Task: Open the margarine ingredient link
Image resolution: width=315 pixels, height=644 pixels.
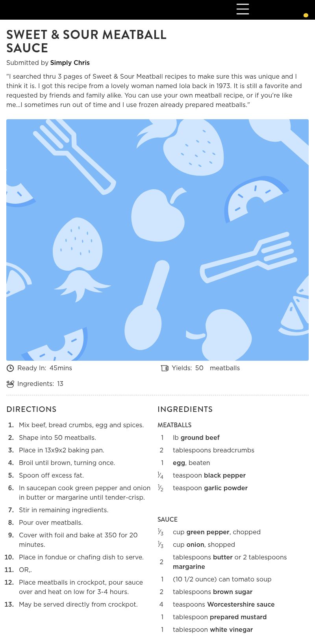Action: coord(189,566)
